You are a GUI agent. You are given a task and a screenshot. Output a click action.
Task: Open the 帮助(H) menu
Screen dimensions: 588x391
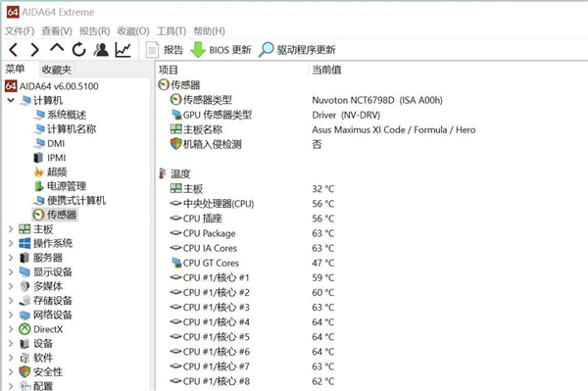tap(210, 31)
